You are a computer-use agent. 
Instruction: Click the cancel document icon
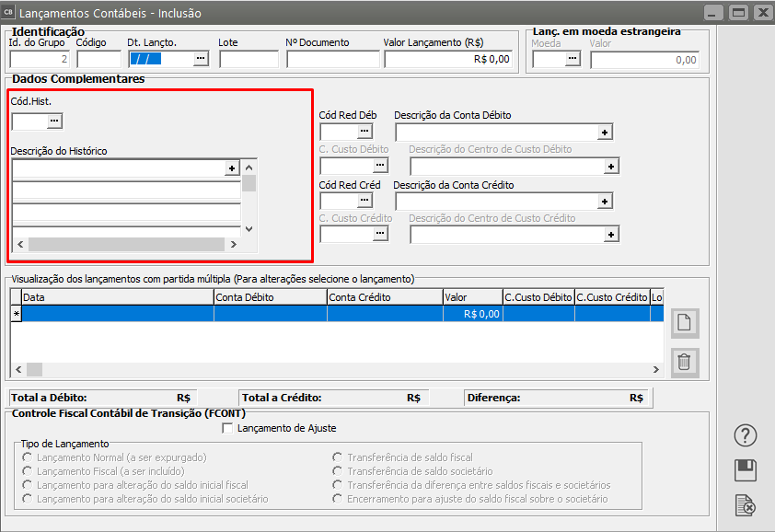point(746,504)
